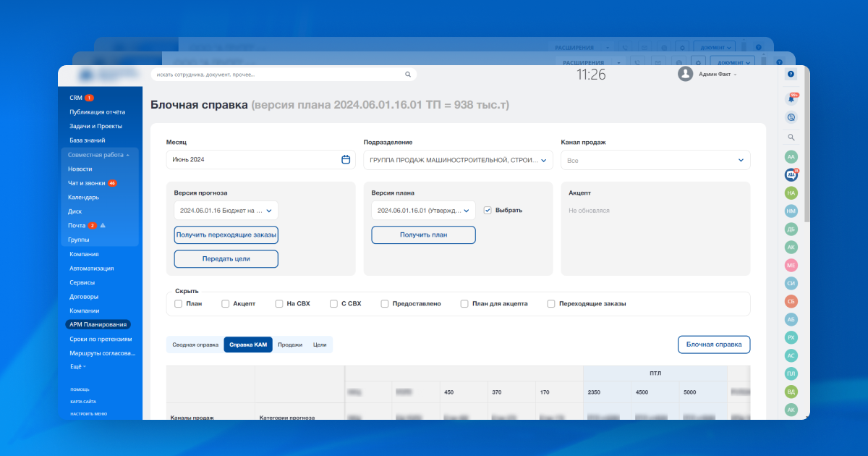Expand the Версия плана dropdown
This screenshot has width=868, height=456.
click(423, 211)
